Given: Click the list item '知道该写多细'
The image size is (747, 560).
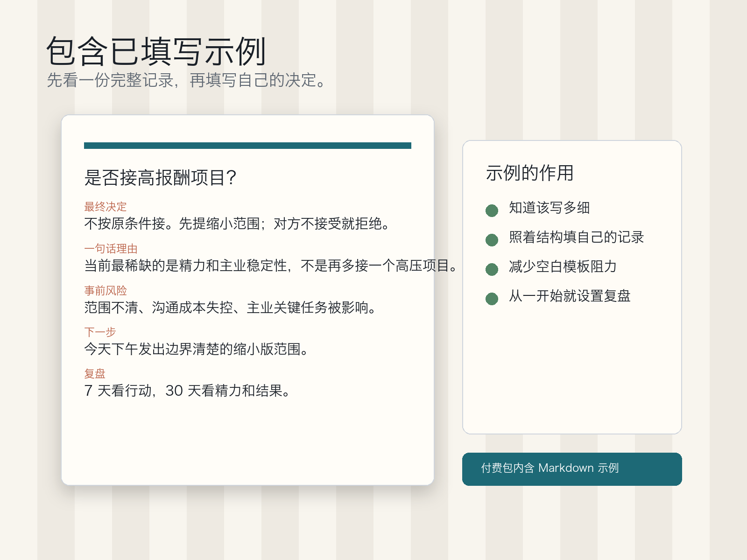Looking at the screenshot, I should pos(550,207).
